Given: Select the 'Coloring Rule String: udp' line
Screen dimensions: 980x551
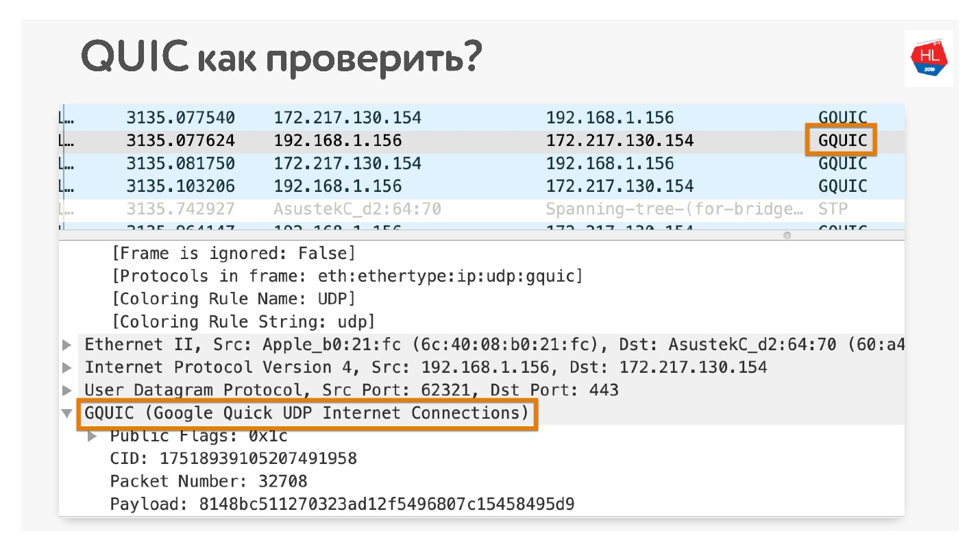Looking at the screenshot, I should pos(243,322).
